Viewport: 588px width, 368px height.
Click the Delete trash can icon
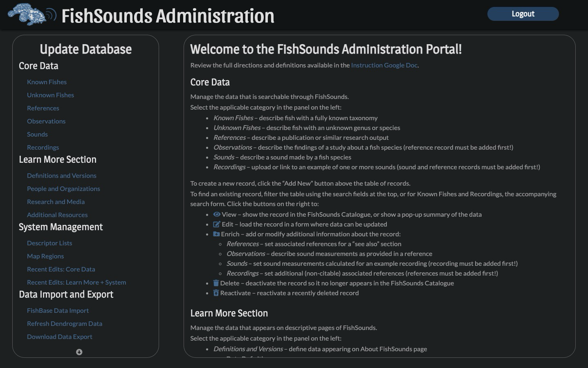tap(216, 283)
